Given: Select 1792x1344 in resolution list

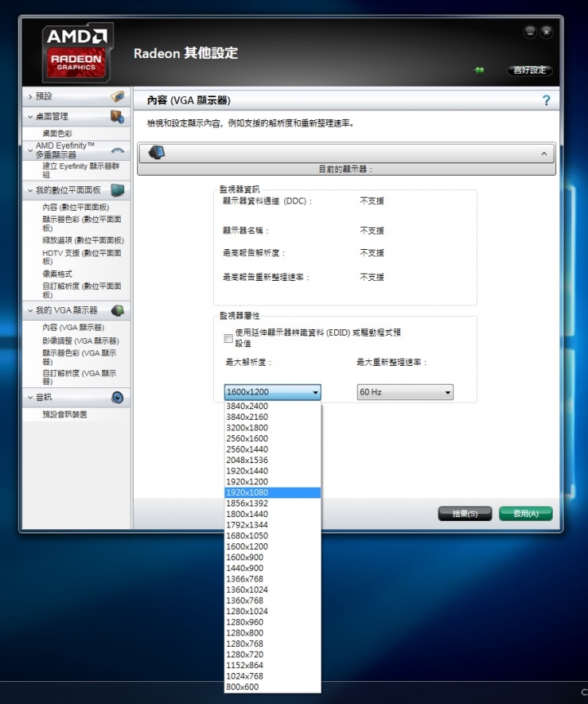Looking at the screenshot, I should tap(273, 525).
